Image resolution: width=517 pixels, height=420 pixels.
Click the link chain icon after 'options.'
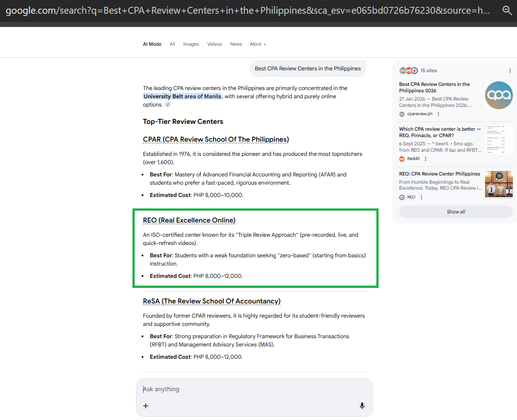click(168, 105)
